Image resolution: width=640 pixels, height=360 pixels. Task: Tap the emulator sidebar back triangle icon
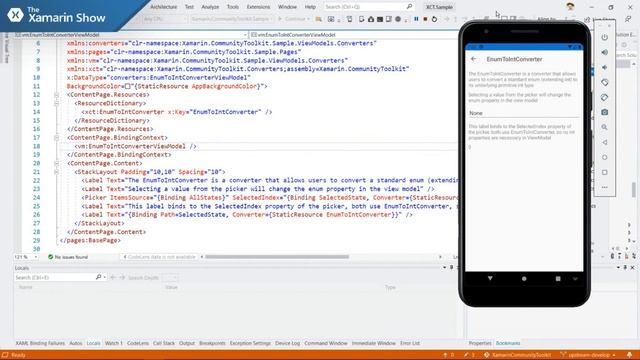point(604,142)
